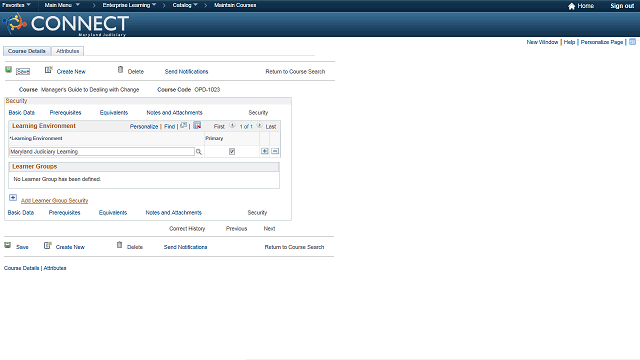Click the top Create New icon
Screen dimensions: 640x360
click(48, 70)
